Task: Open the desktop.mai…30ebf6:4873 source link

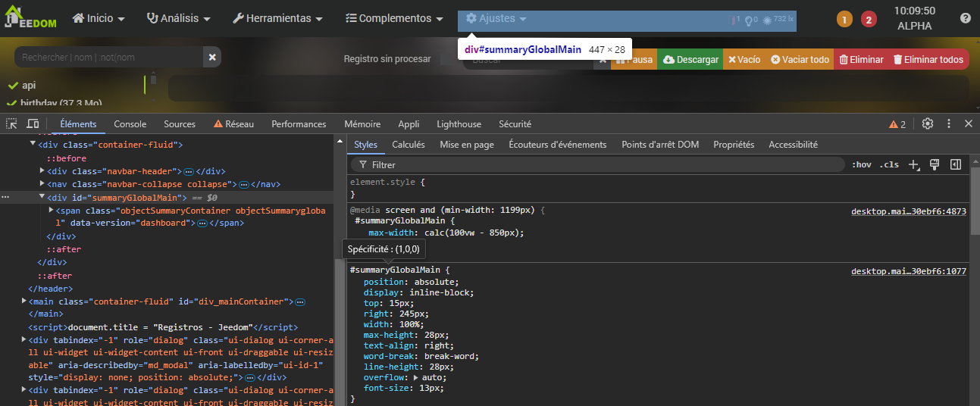Action: tap(909, 211)
